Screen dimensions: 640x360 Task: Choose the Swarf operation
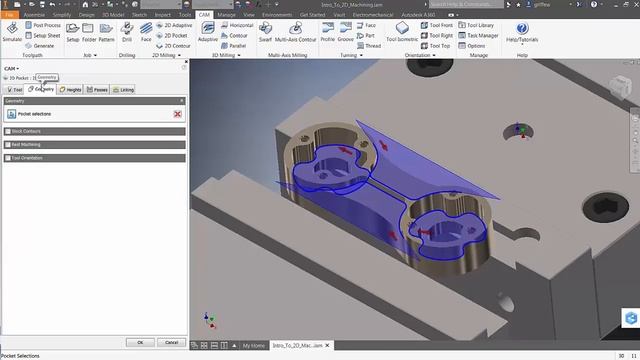(265, 32)
